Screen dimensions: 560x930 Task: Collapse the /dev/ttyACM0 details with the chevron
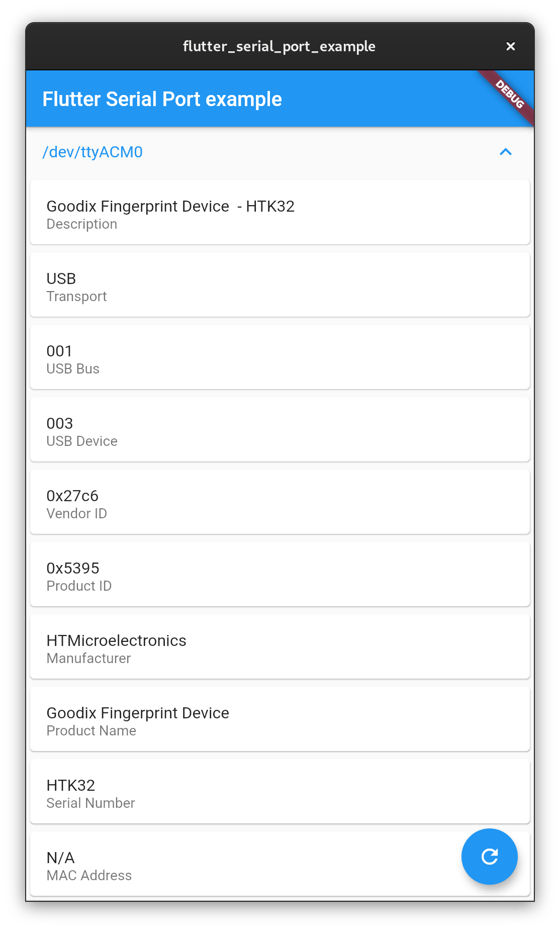click(506, 152)
